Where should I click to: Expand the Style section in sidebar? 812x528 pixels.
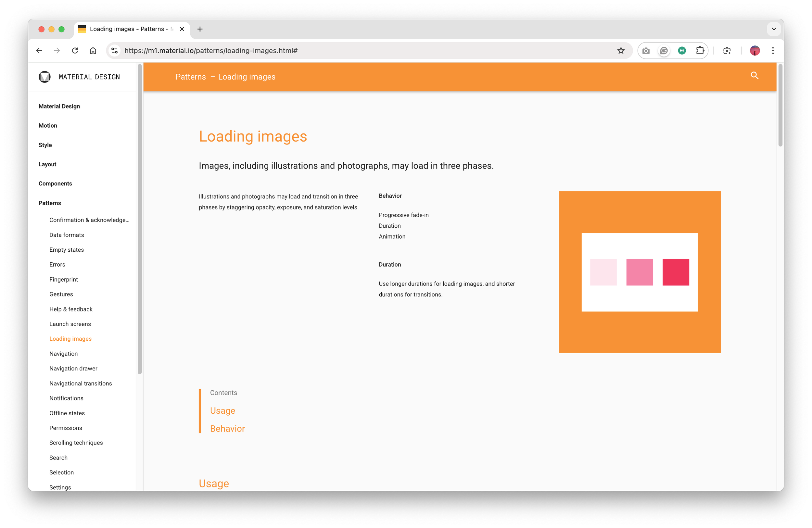pos(45,145)
